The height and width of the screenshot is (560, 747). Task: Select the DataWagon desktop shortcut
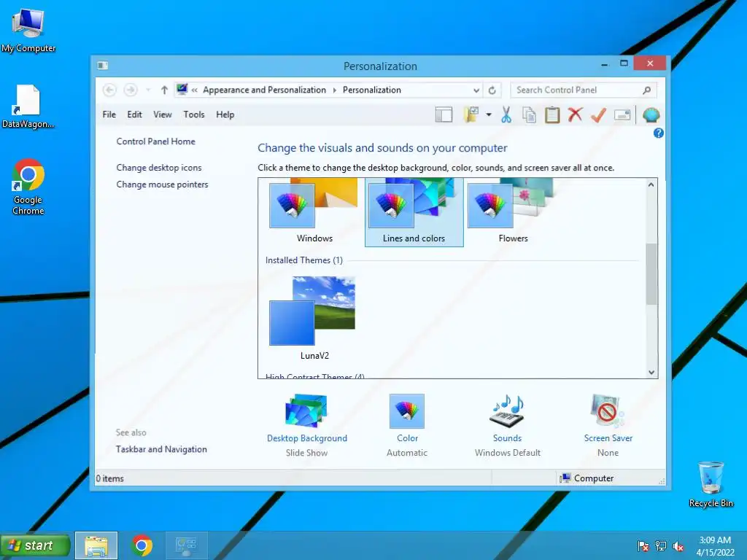[x=28, y=107]
